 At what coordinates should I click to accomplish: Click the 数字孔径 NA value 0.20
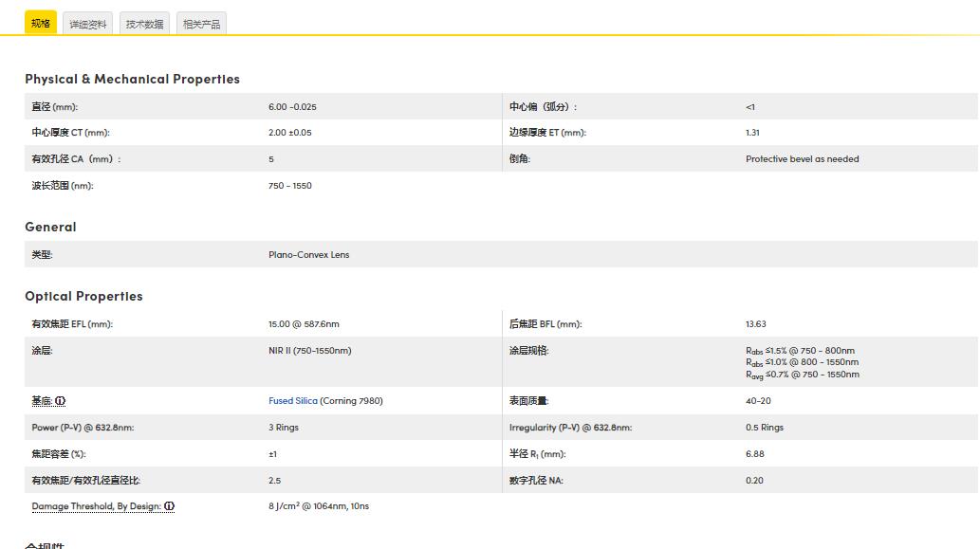point(754,481)
